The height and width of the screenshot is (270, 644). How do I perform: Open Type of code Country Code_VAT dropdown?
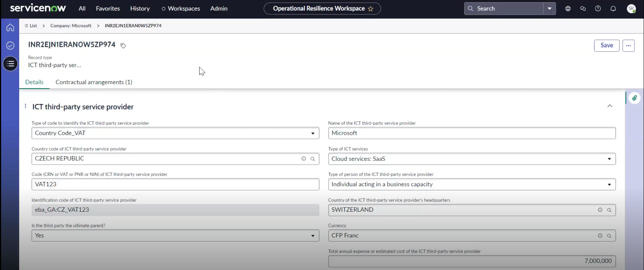tap(175, 133)
